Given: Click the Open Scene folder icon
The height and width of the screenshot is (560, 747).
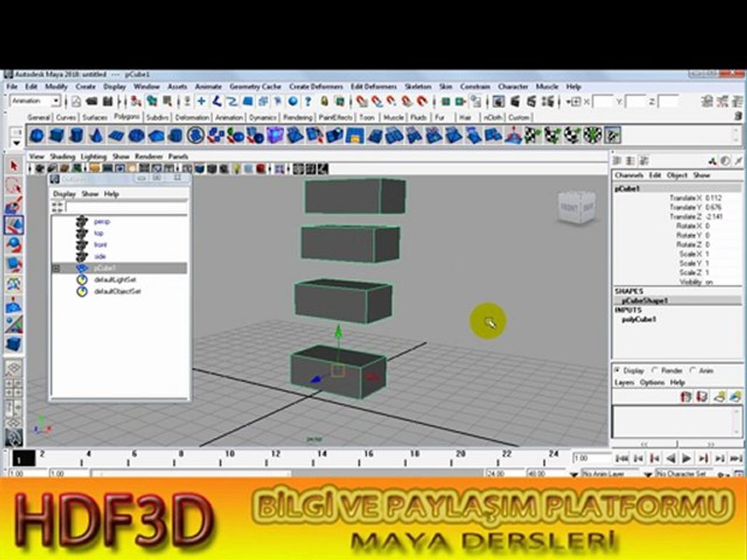Looking at the screenshot, I should pos(92,101).
